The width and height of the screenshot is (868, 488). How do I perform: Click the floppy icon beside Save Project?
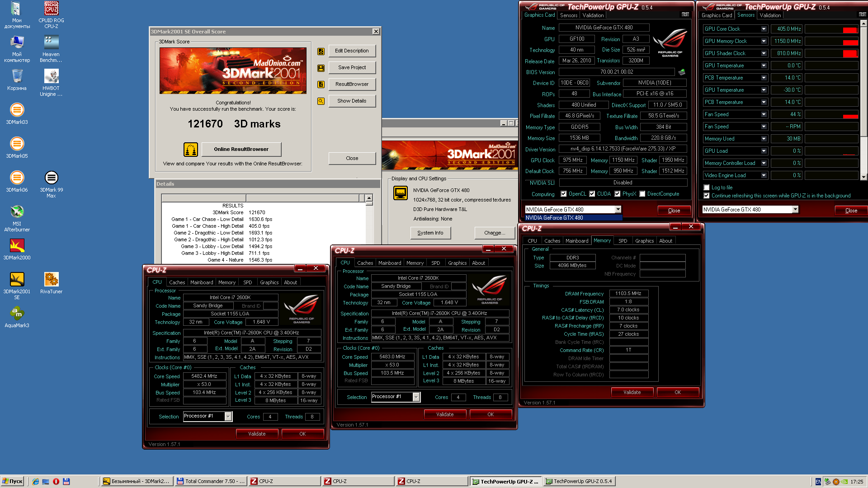coord(321,68)
